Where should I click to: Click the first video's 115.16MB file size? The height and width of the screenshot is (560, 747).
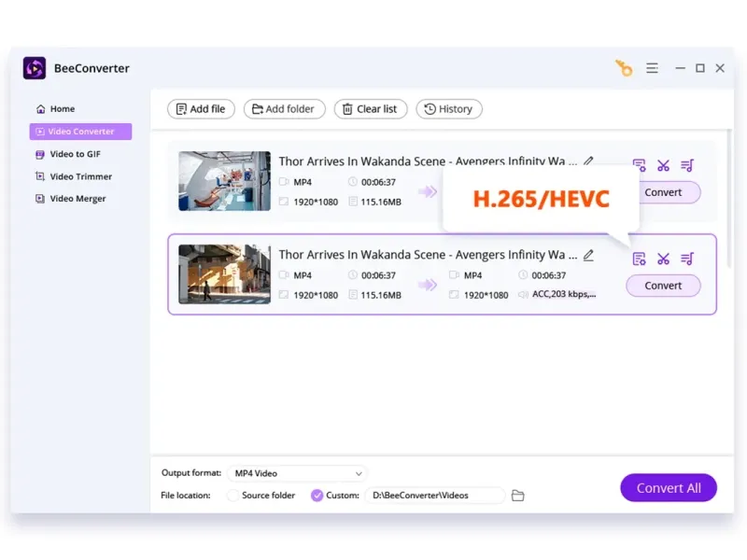(381, 202)
